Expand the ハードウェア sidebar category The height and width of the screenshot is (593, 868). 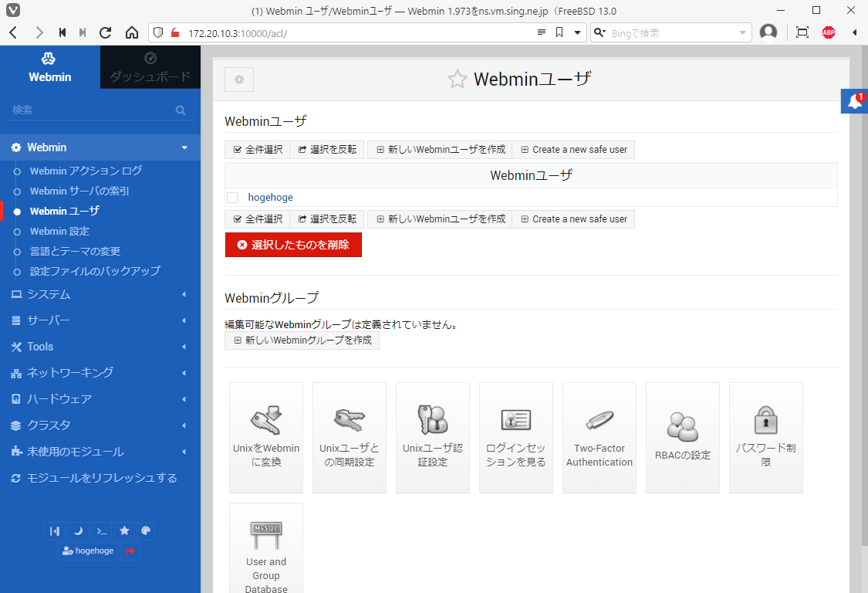point(100,399)
